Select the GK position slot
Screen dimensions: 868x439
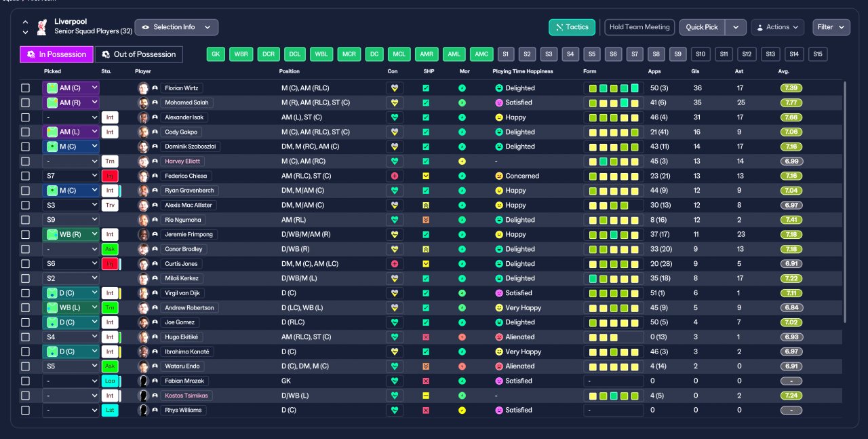click(x=216, y=54)
